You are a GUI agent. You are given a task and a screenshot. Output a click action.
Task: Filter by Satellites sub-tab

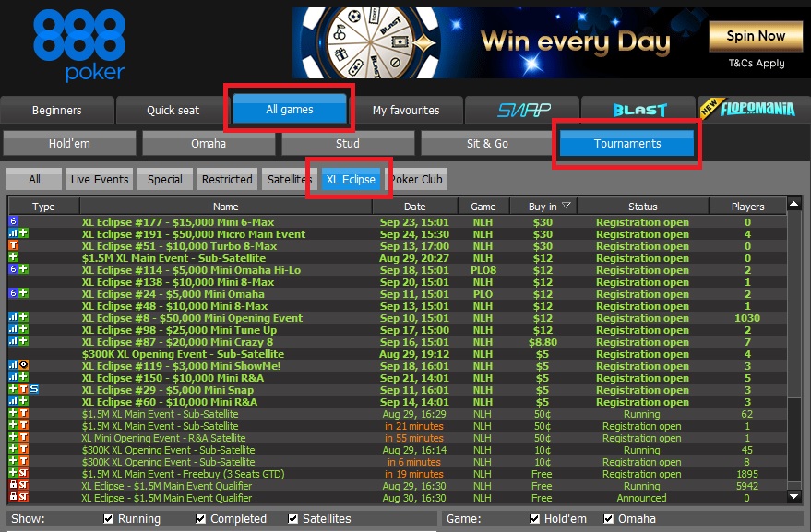(x=290, y=180)
